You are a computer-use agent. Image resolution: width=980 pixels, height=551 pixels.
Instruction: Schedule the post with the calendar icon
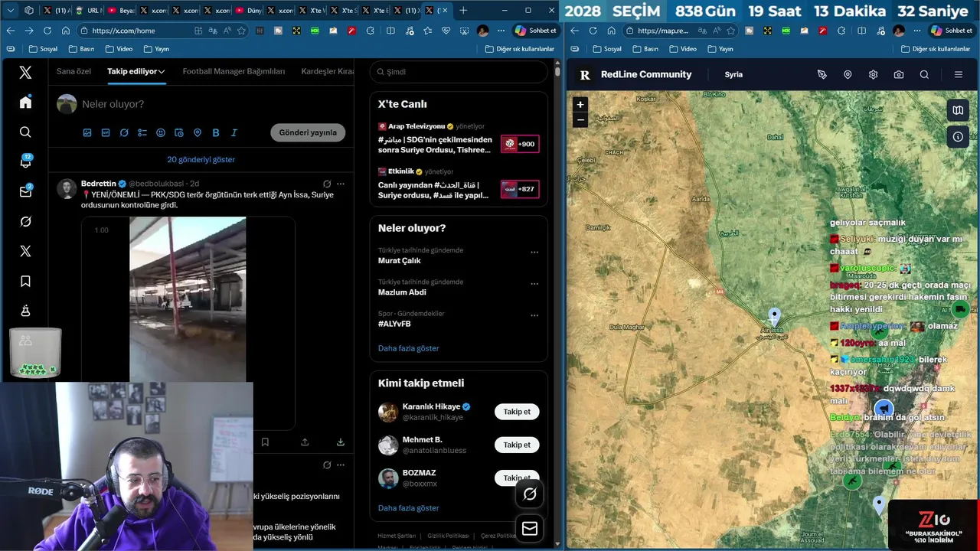[179, 132]
